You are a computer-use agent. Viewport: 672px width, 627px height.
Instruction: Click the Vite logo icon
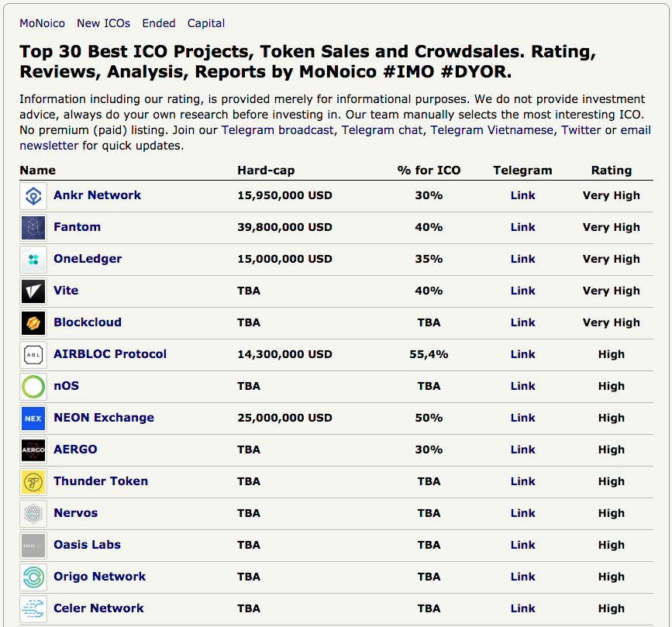[33, 291]
